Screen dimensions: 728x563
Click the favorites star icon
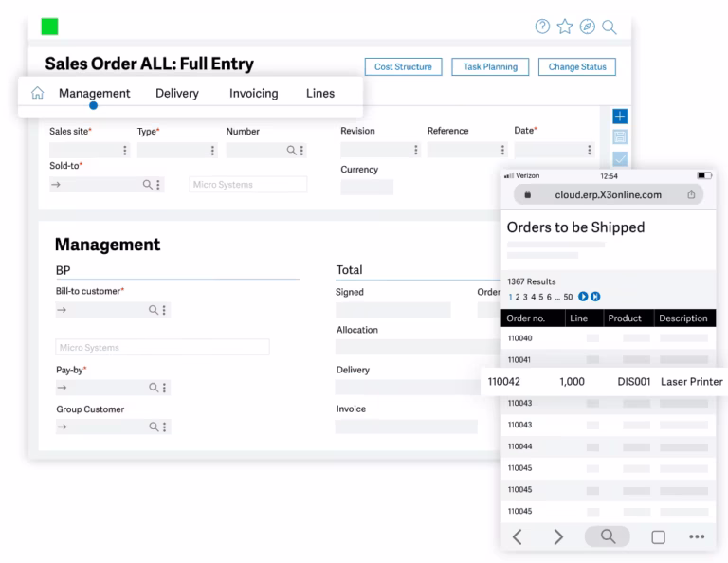point(565,27)
